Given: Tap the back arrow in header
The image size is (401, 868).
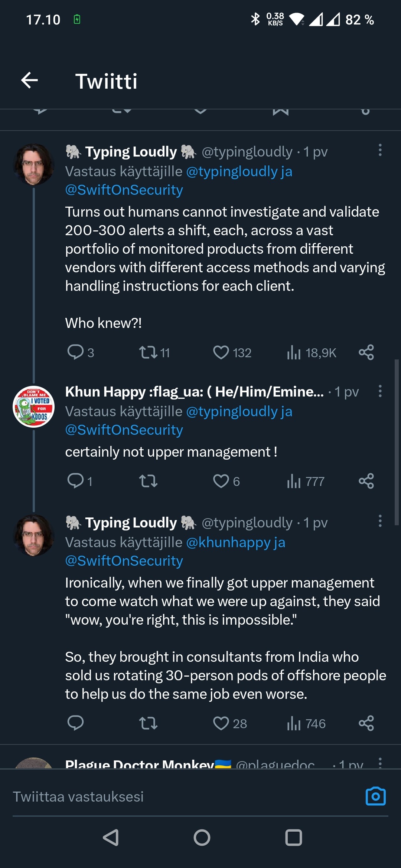Looking at the screenshot, I should (x=30, y=80).
